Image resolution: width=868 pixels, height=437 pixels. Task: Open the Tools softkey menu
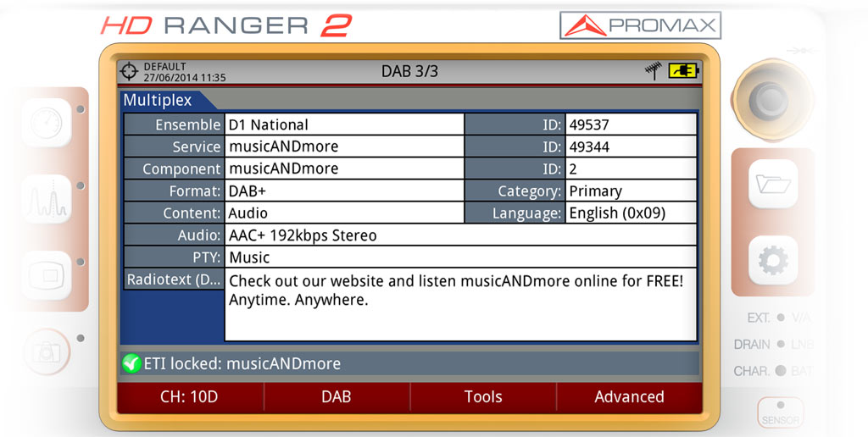(483, 397)
